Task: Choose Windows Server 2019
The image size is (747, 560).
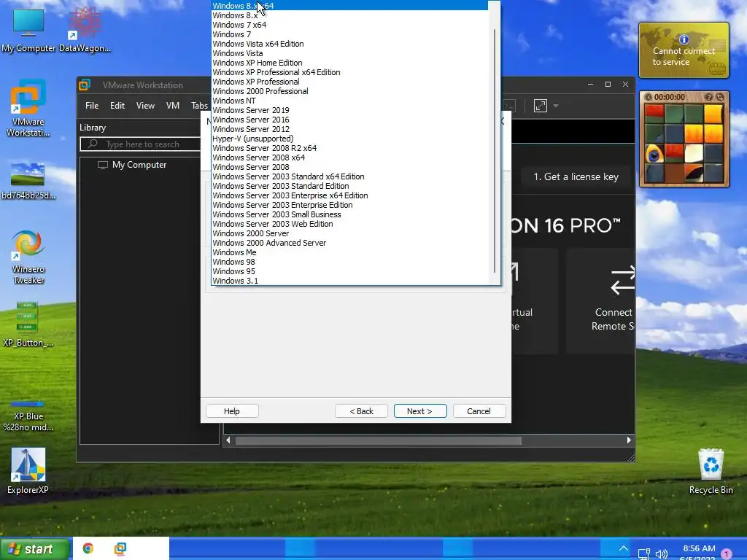Action: pyautogui.click(x=349, y=110)
